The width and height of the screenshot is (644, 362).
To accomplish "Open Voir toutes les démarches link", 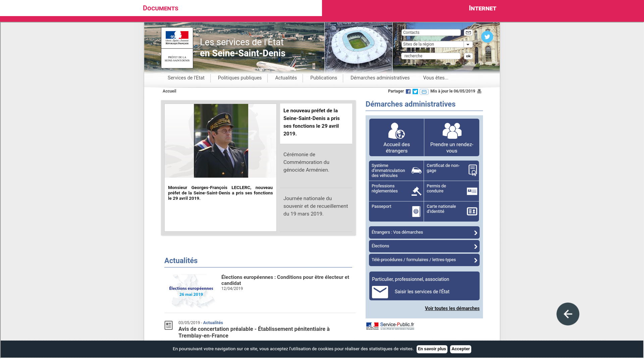I will pyautogui.click(x=452, y=308).
